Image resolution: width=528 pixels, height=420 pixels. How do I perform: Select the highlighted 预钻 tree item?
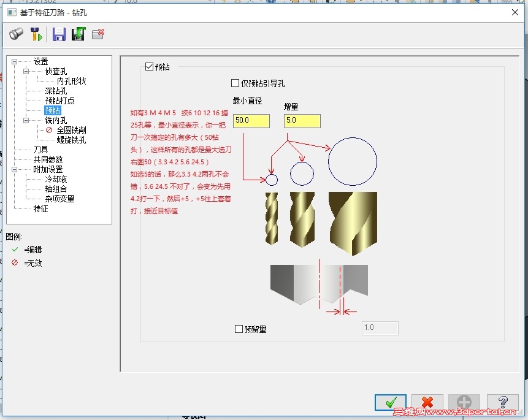52,110
